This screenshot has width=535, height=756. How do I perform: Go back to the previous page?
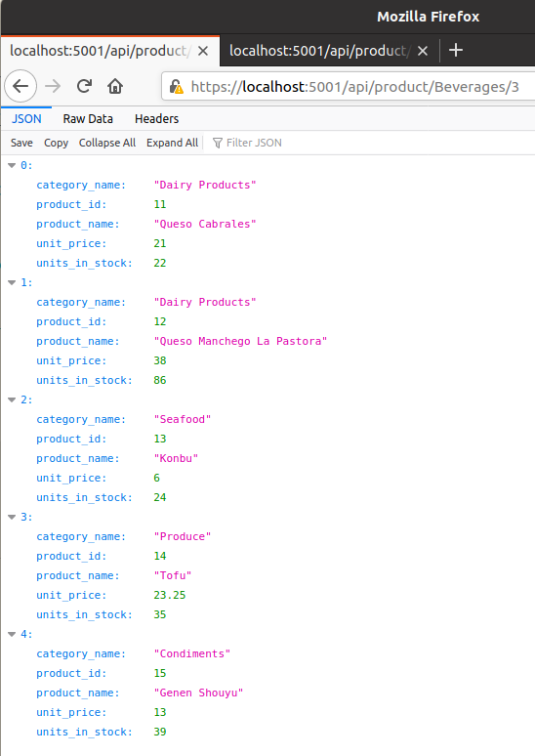(x=21, y=86)
